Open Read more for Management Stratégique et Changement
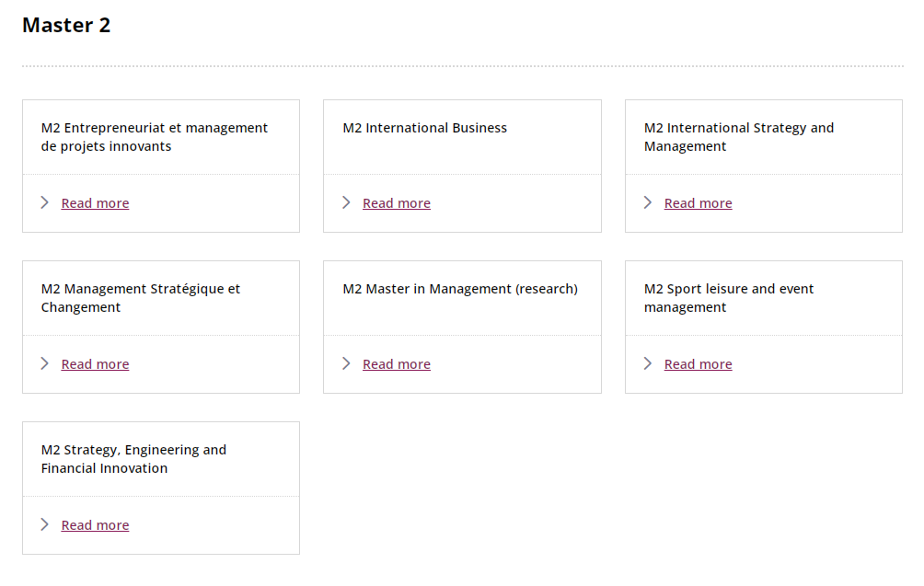924x586 pixels. [95, 364]
